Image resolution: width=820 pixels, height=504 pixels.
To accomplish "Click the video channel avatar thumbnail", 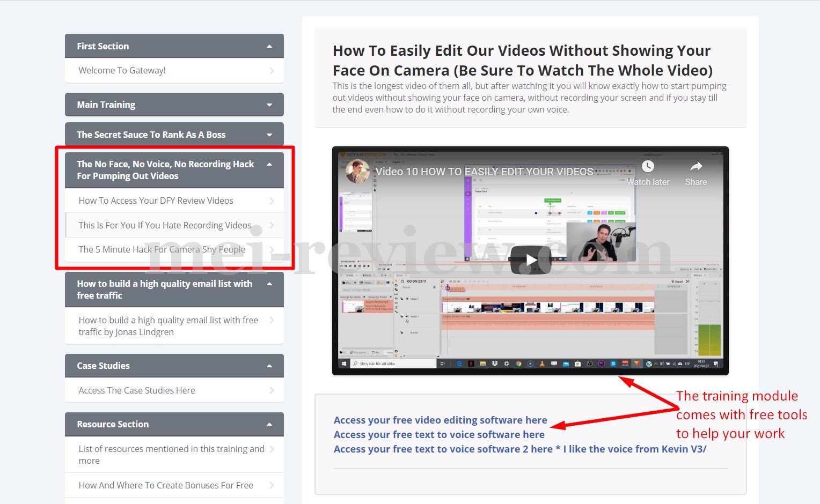I will click(x=357, y=172).
